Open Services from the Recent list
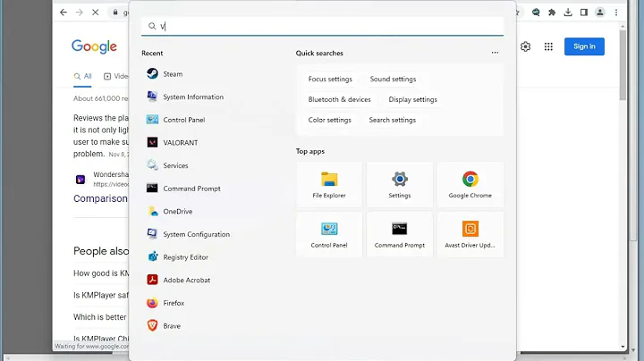 click(167, 165)
